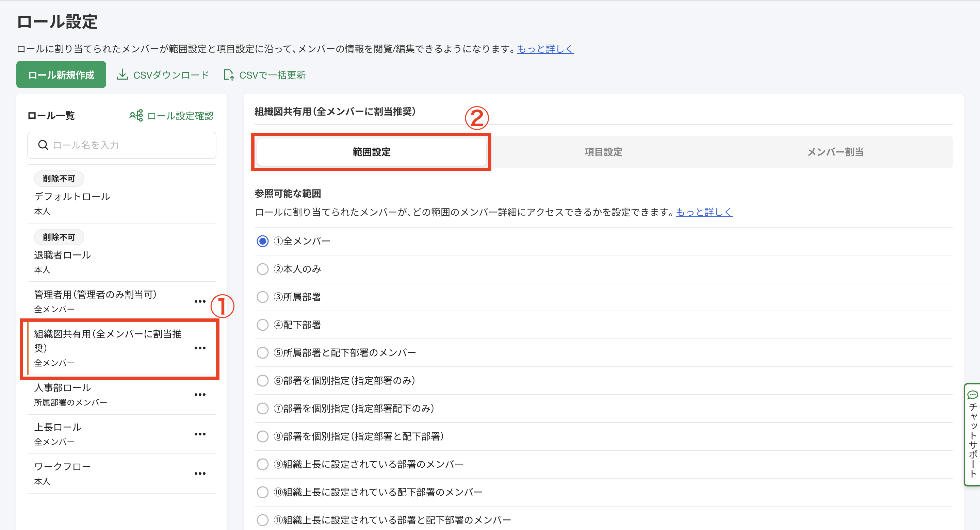Image resolution: width=980 pixels, height=530 pixels.
Task: Open more options for 管理者用 role
Action: point(200,301)
